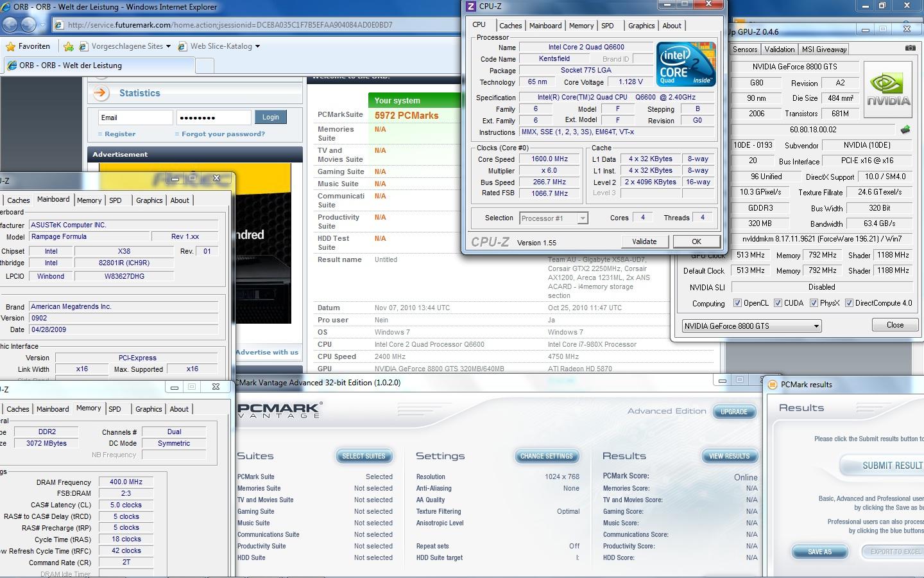The height and width of the screenshot is (578, 924).
Task: Select the Graphics tab in main CPU-Z
Action: [x=641, y=26]
